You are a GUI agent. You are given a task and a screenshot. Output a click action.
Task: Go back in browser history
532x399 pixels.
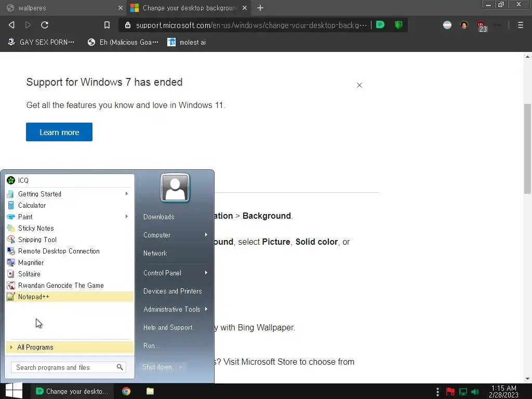point(11,25)
